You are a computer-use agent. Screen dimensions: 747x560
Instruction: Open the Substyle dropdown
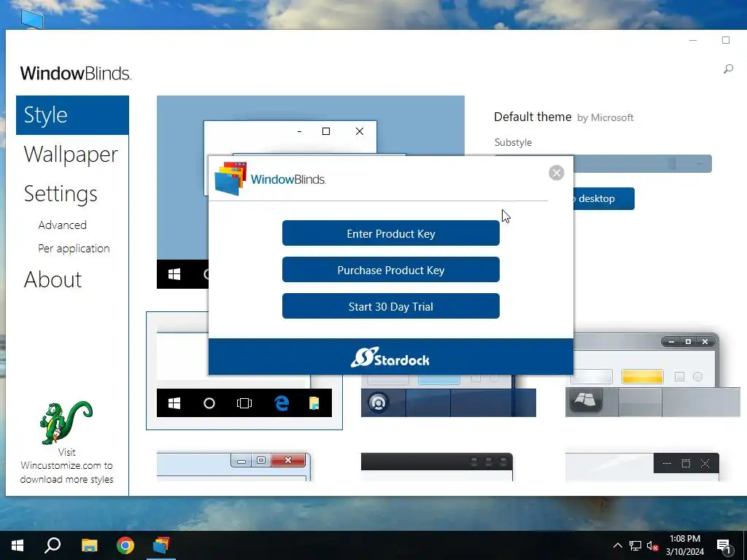click(643, 164)
